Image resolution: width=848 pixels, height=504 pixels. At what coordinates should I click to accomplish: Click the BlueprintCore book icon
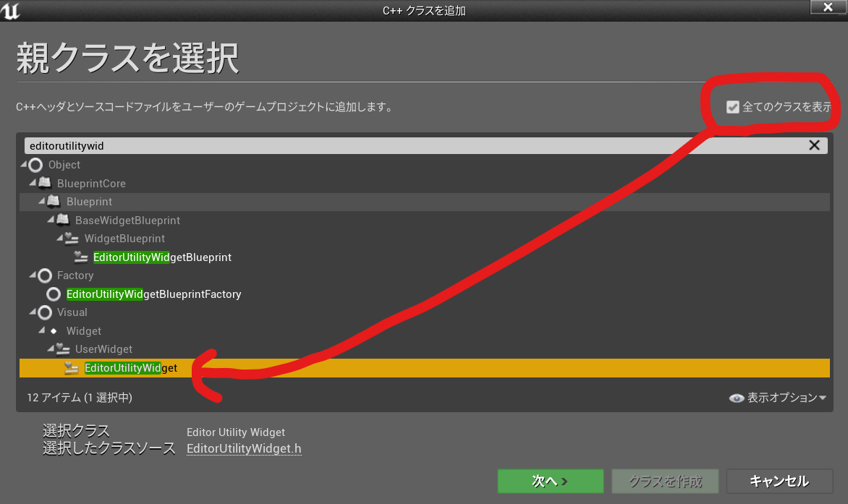coord(45,183)
